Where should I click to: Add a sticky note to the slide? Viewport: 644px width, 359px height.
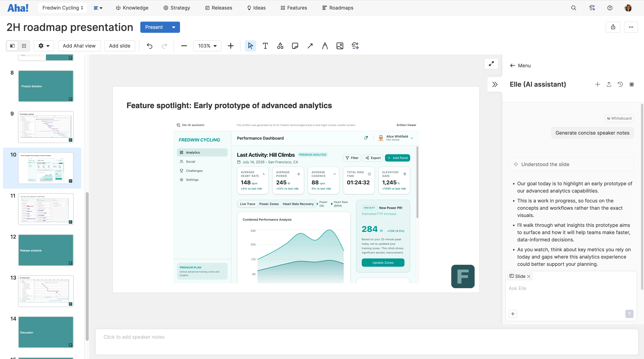tap(295, 46)
